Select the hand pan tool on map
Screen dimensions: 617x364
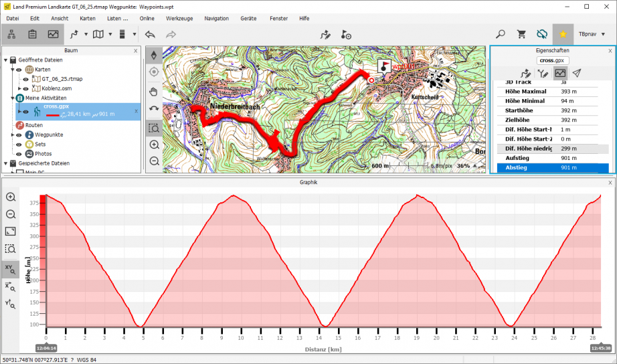click(x=154, y=92)
